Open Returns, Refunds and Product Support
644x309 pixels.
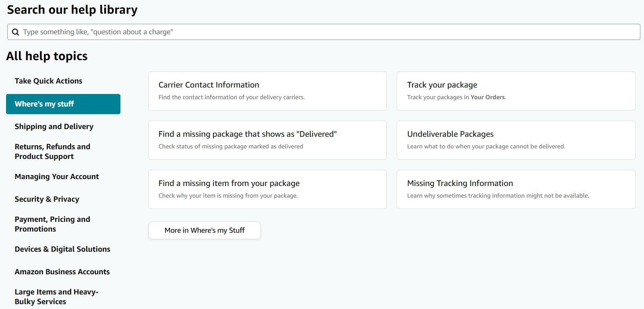coord(52,152)
